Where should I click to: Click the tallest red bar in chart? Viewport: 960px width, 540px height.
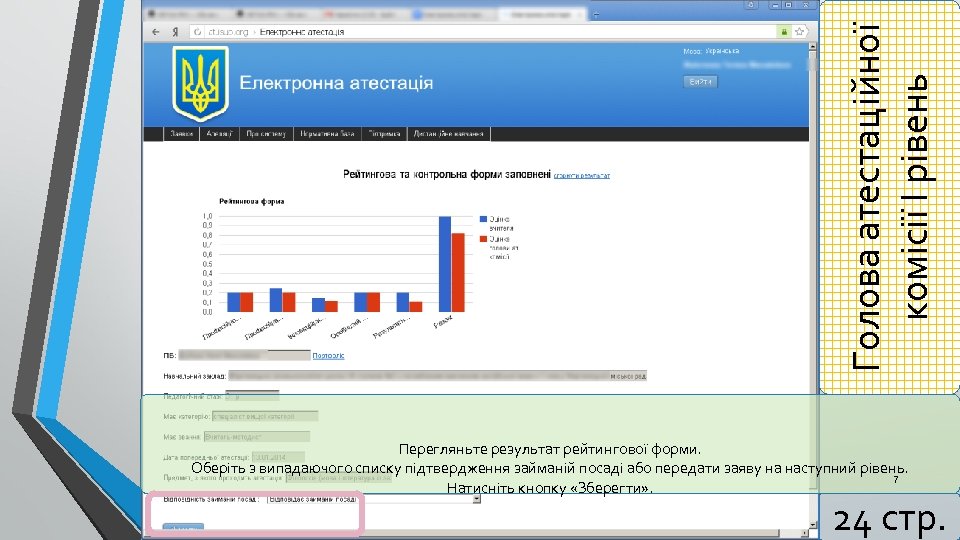pyautogui.click(x=458, y=272)
